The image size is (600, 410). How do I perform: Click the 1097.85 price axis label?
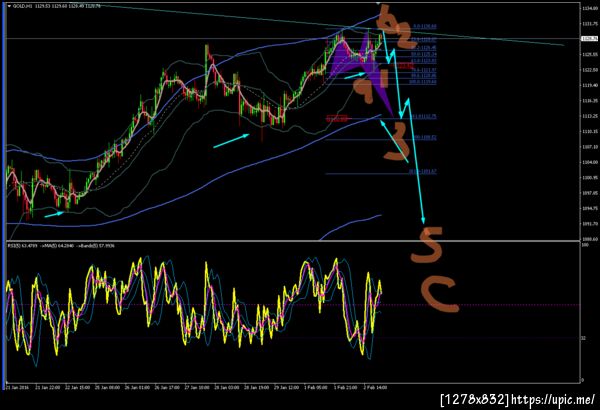tap(590, 193)
